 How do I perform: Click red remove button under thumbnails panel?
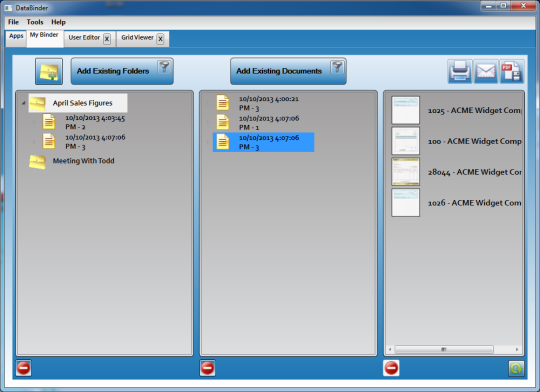pos(391,368)
